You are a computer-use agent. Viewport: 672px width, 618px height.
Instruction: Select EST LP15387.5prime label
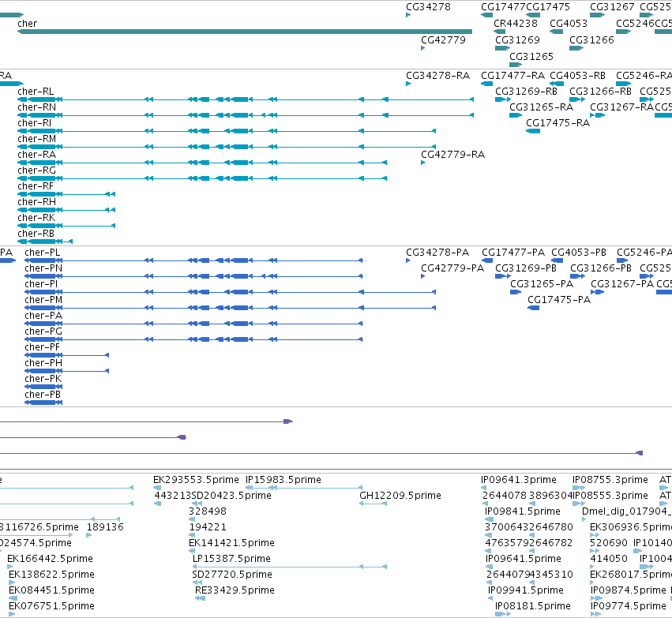click(x=231, y=559)
